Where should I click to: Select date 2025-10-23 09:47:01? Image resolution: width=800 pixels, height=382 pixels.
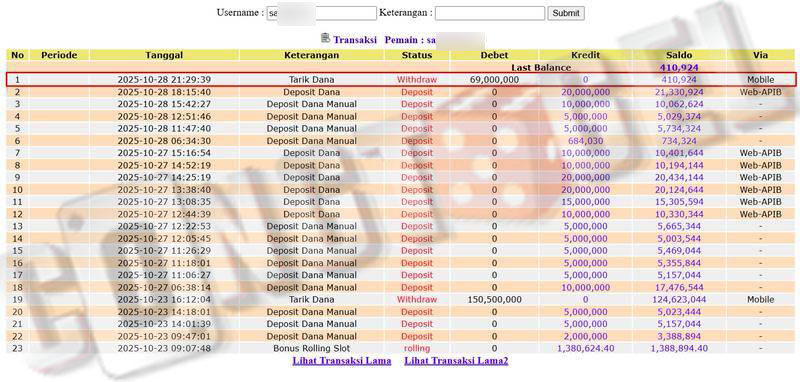(164, 336)
